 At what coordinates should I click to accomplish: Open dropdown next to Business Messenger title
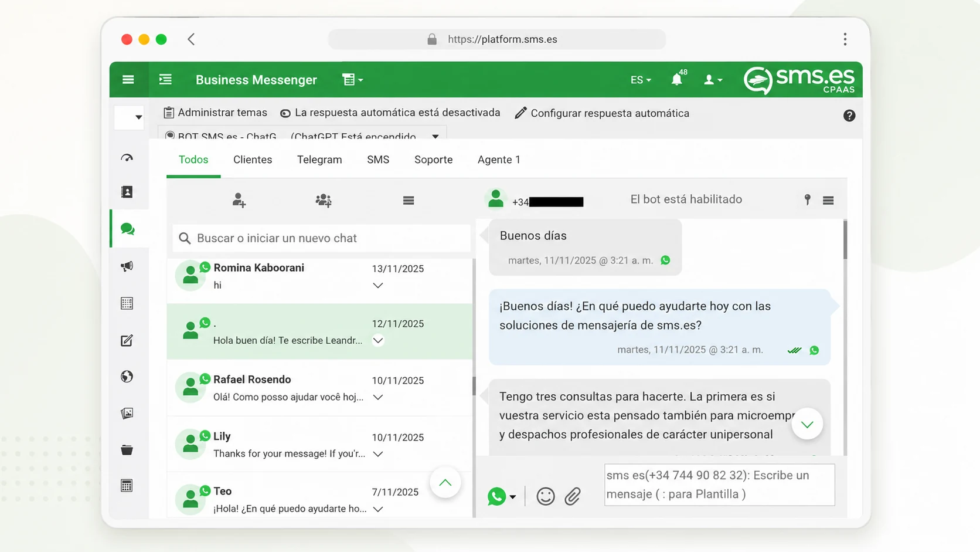352,80
